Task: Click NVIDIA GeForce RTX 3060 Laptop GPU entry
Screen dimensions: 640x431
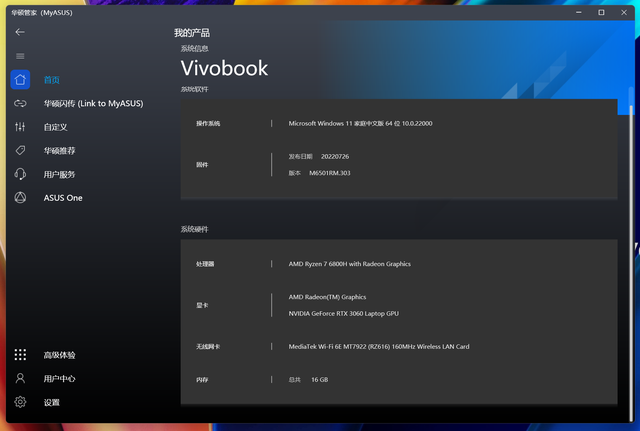Action: coord(344,313)
